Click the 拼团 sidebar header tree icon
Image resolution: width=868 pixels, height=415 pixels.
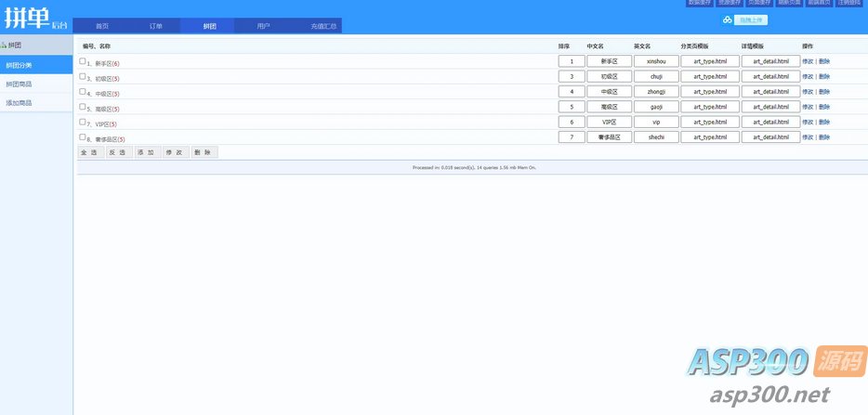tap(4, 45)
